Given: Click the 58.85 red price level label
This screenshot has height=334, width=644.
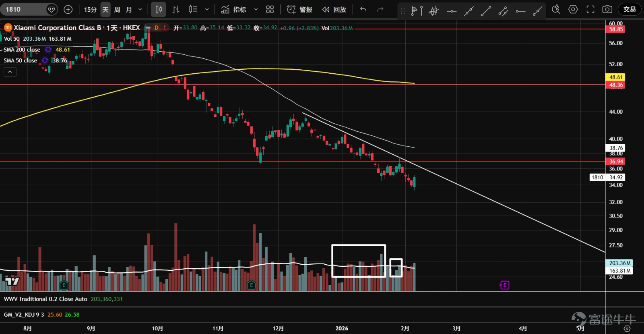Looking at the screenshot, I should tap(616, 29).
